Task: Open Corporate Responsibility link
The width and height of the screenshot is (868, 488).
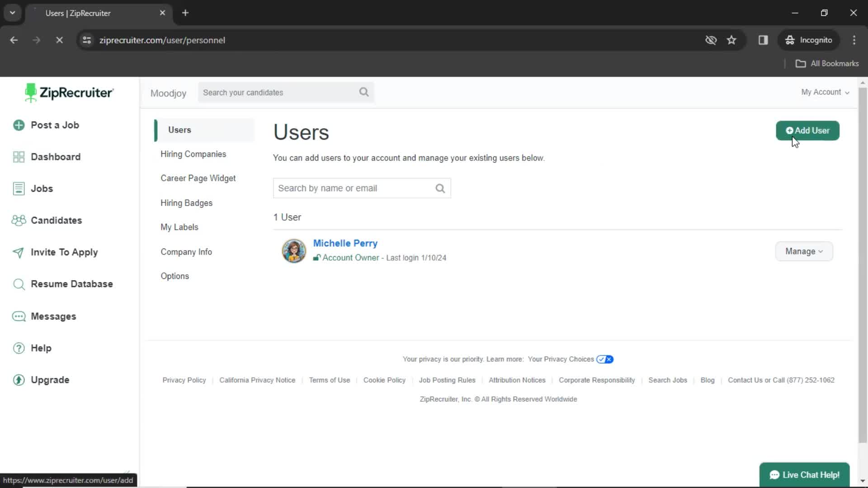Action: 597,380
